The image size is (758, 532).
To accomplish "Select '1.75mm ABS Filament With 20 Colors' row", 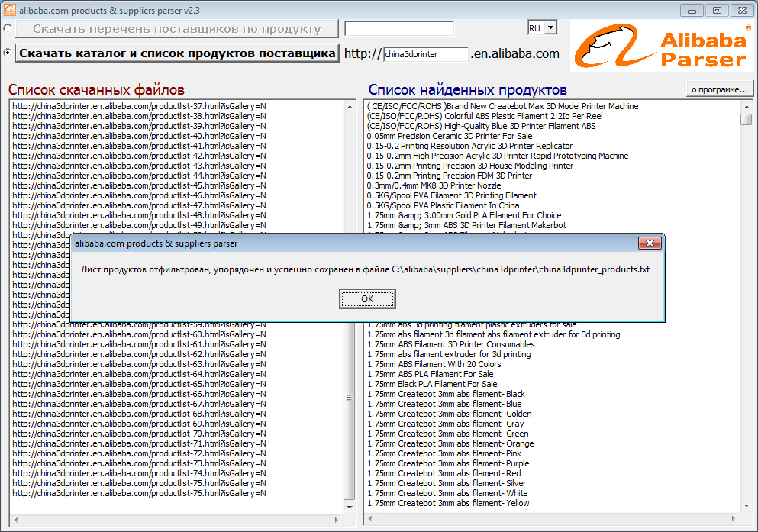I will pyautogui.click(x=434, y=364).
